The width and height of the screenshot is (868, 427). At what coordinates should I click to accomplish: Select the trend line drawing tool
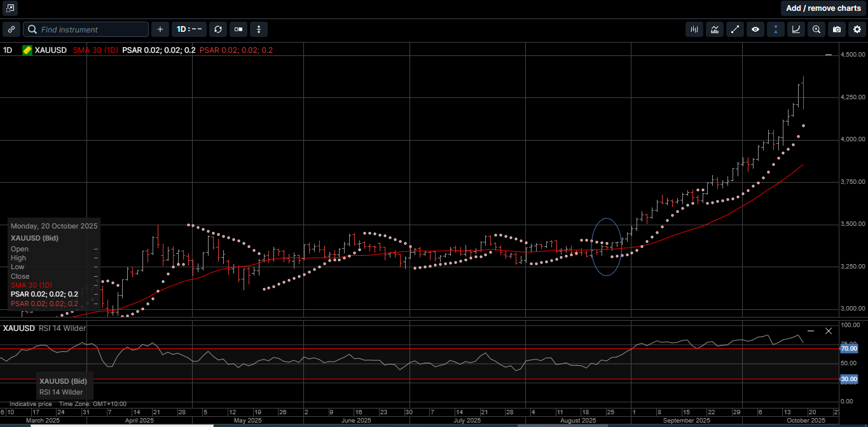coord(735,29)
